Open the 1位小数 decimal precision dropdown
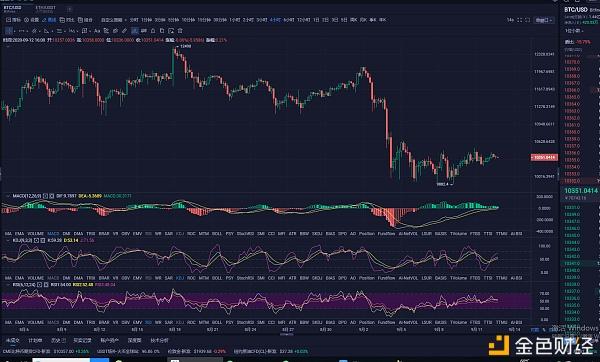 coord(573,31)
